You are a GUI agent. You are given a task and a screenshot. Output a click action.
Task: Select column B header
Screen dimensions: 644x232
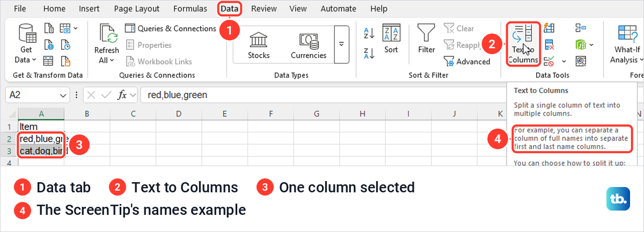click(x=87, y=114)
